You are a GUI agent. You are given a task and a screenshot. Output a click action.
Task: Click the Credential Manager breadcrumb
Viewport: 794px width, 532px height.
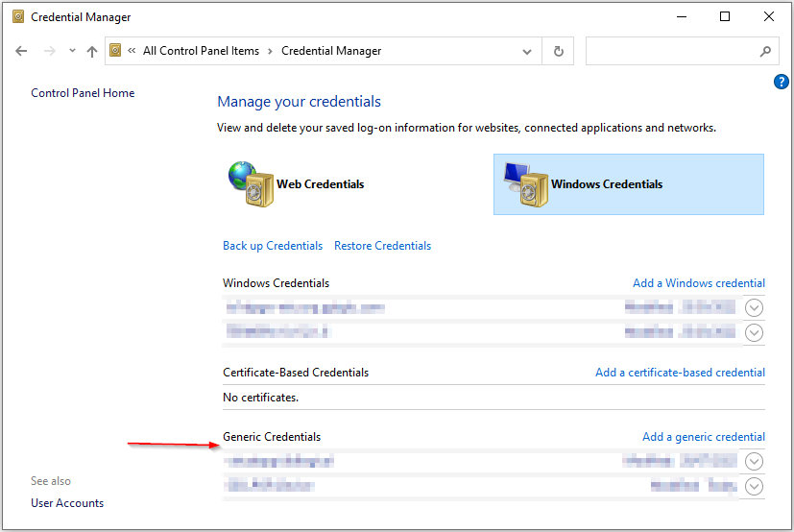tap(331, 51)
